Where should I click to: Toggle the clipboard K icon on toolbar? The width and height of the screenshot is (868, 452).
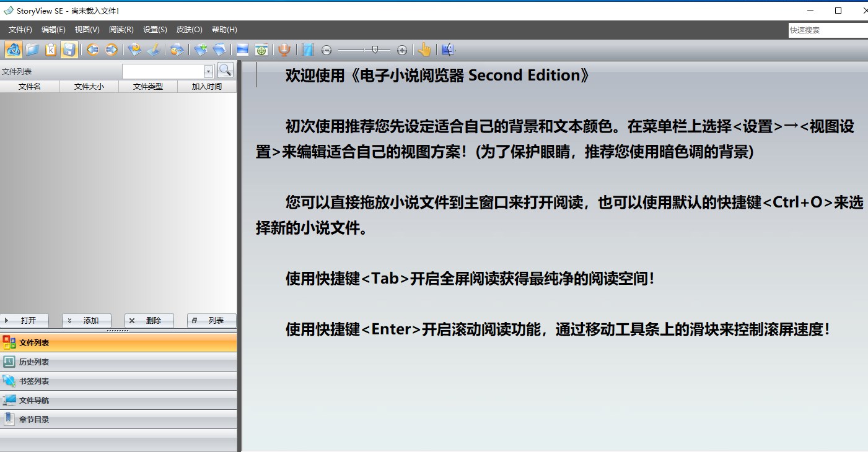(50, 50)
